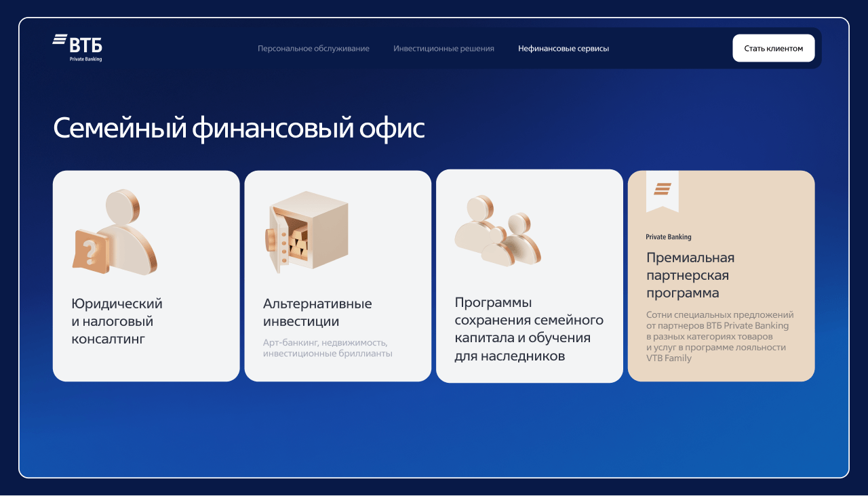Click the Арт-банкинг, недвижимость description text
This screenshot has height=496, width=868.
pyautogui.click(x=328, y=348)
